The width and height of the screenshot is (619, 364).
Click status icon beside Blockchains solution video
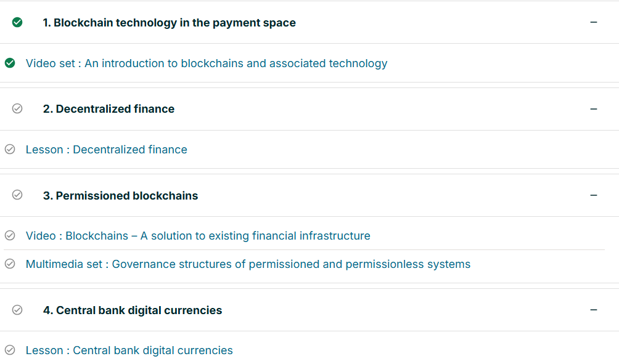point(10,235)
